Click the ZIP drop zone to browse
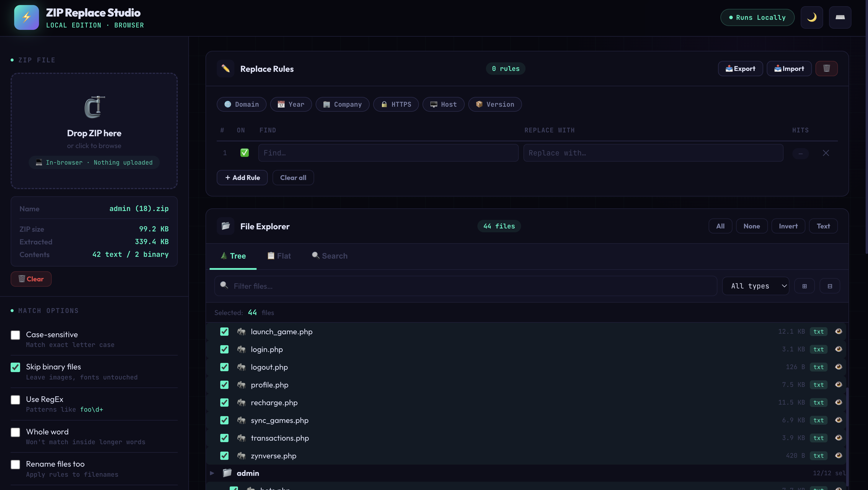 point(94,131)
